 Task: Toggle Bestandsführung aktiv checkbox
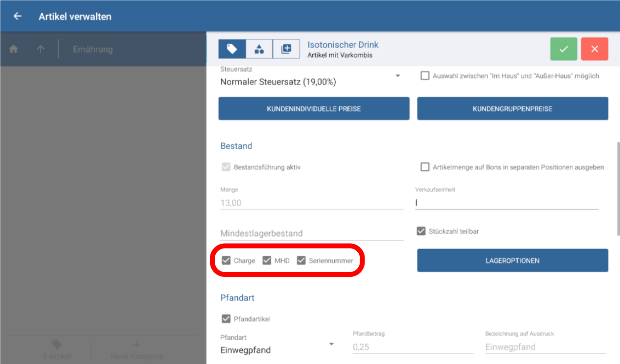[226, 167]
